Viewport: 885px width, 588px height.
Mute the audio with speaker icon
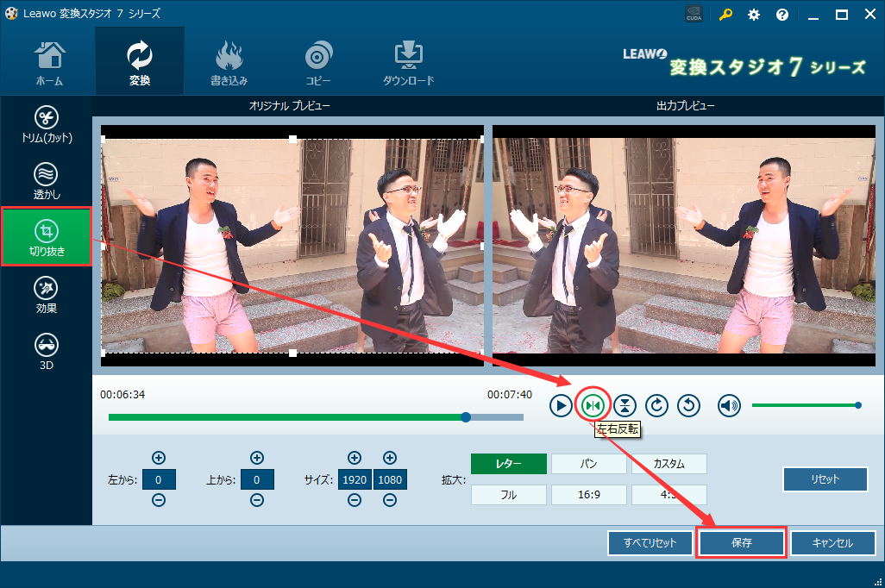[x=729, y=405]
